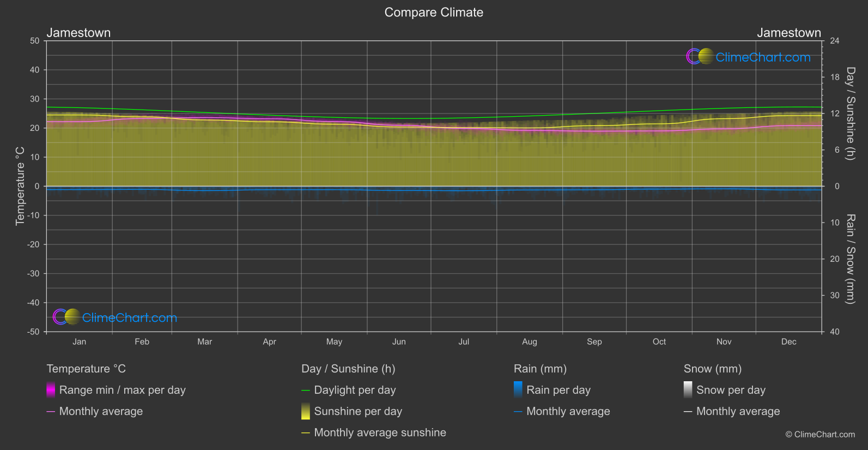
Task: Click the Day / Sunshine (h) legend heading
Action: [x=348, y=369]
